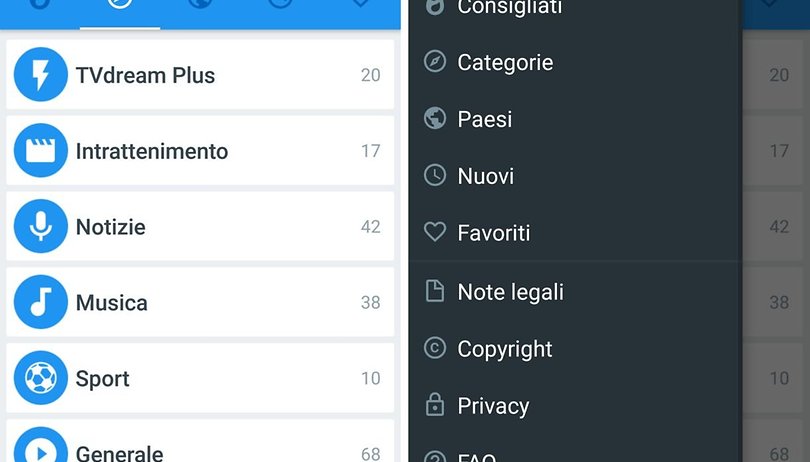Click the clock icon beside Nuovi

point(435,175)
